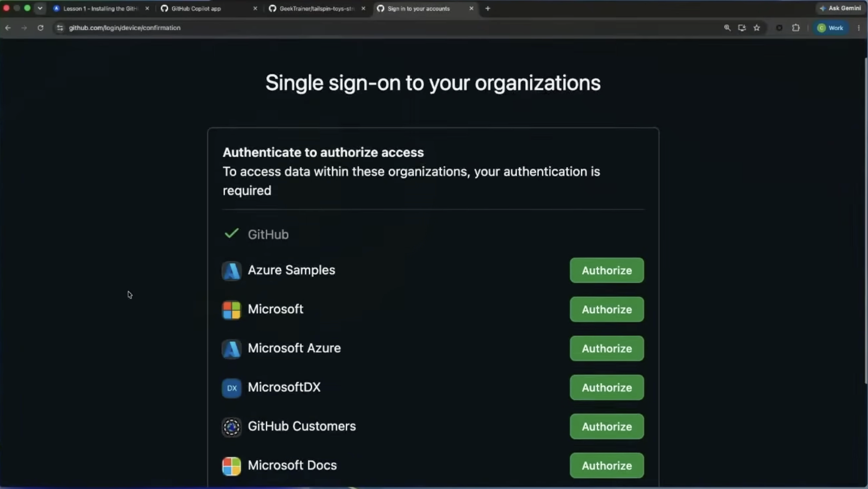Click Ask Gemini button

840,8
